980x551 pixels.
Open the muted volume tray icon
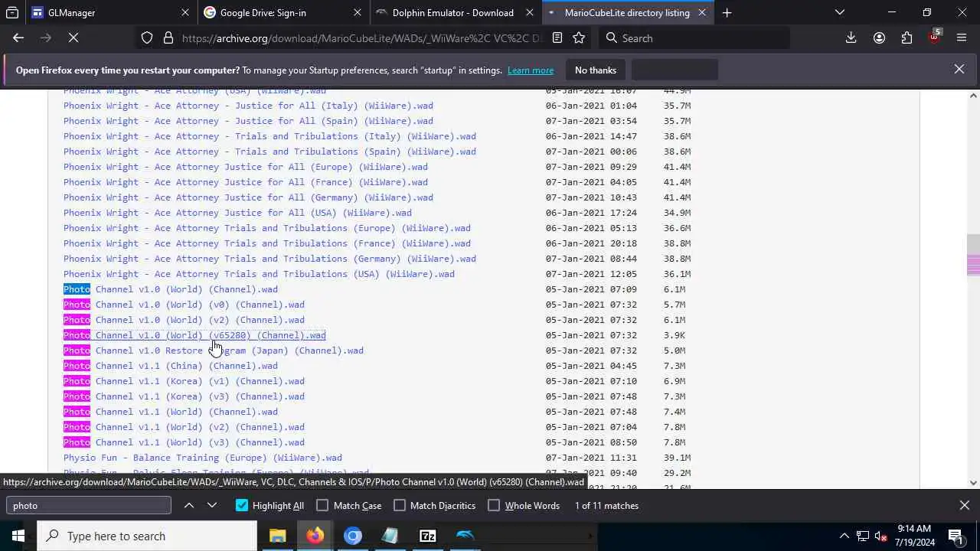tap(881, 536)
